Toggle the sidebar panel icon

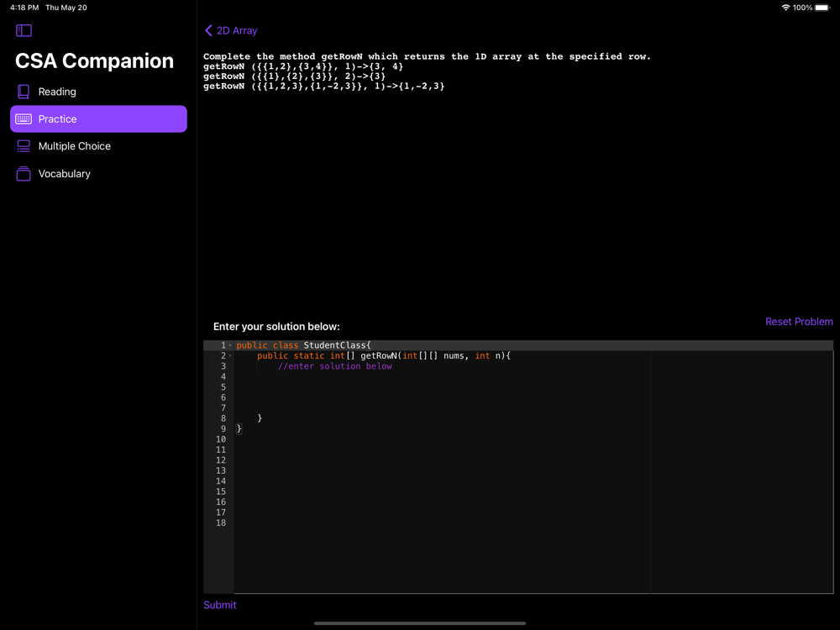24,30
